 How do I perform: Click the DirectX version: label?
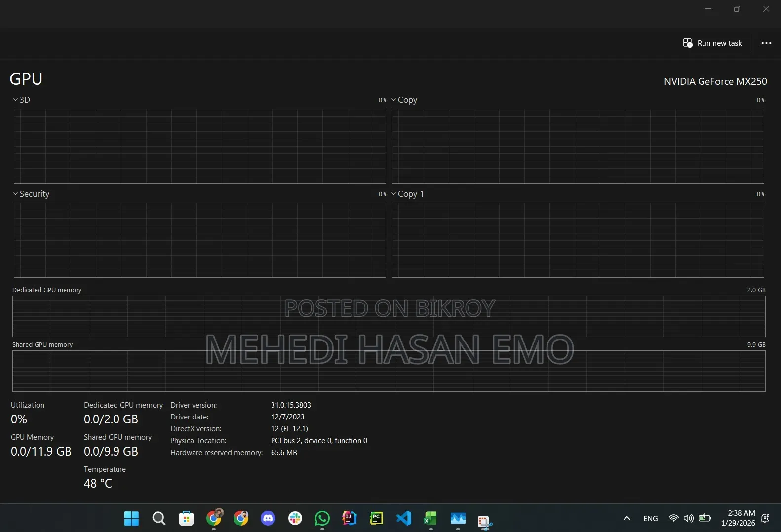(196, 429)
